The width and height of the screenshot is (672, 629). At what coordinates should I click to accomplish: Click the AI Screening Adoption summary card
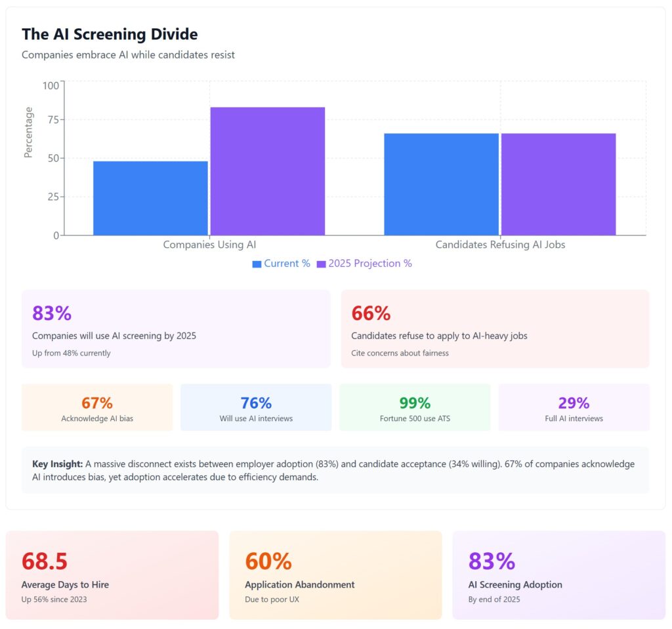558,575
